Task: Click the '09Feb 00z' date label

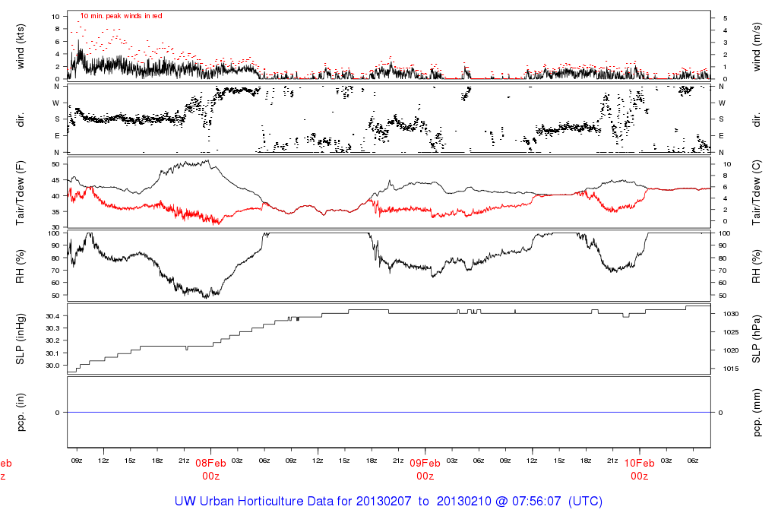Action: click(425, 470)
